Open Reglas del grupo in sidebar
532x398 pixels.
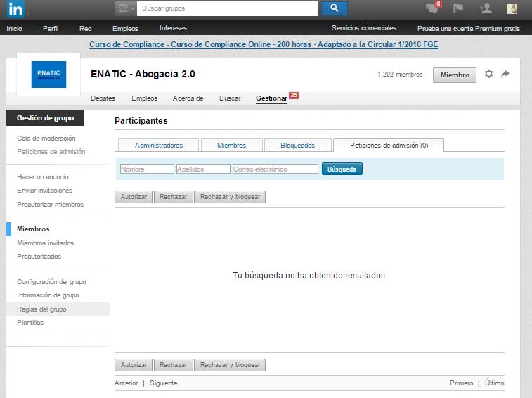tap(42, 309)
